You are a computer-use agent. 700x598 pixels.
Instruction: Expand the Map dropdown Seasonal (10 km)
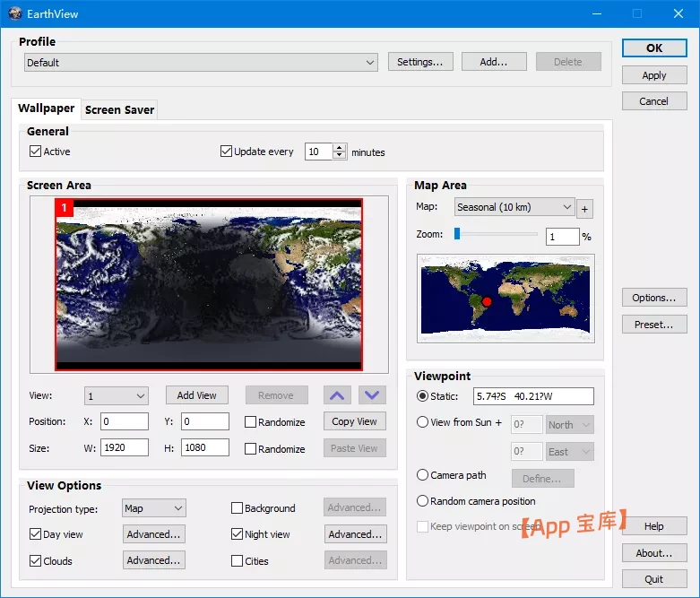pos(514,207)
